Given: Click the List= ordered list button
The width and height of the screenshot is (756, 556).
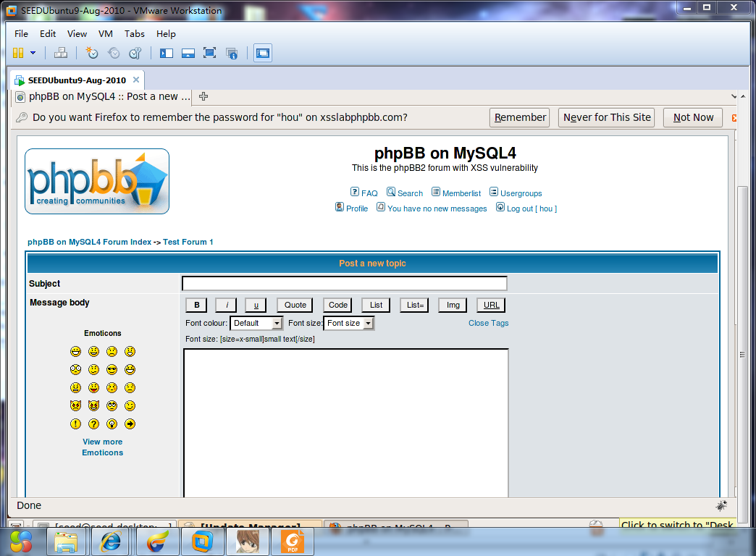Looking at the screenshot, I should coord(415,306).
